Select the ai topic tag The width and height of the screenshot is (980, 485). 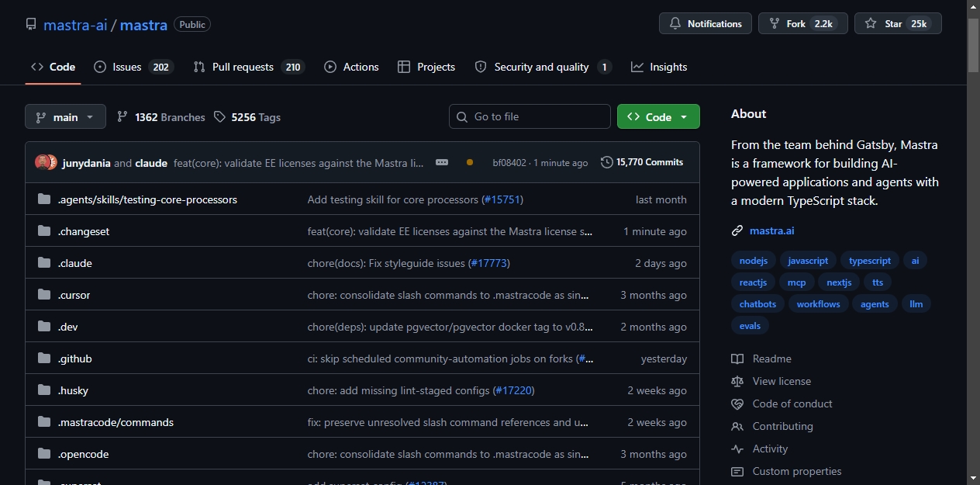point(915,261)
